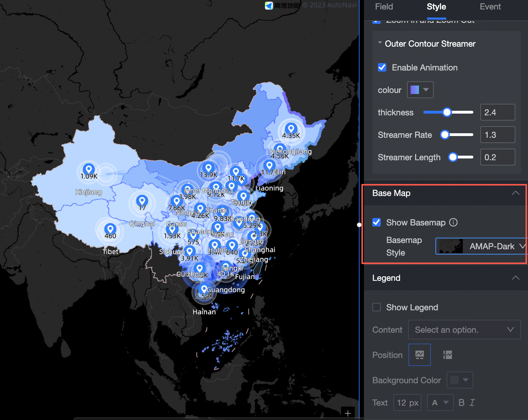This screenshot has height=420, width=528.
Task: Open the Outer Contour Streamer colour swatch
Action: coord(420,89)
